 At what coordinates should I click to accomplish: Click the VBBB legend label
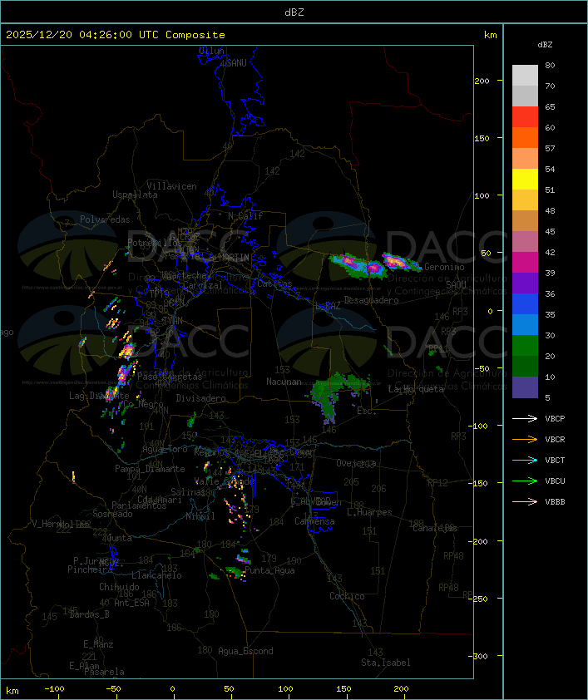555,502
